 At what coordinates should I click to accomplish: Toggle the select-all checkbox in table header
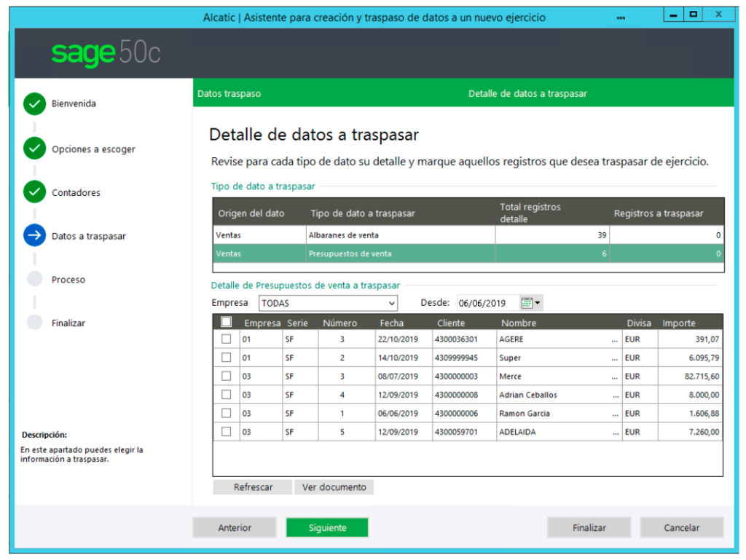tap(227, 323)
